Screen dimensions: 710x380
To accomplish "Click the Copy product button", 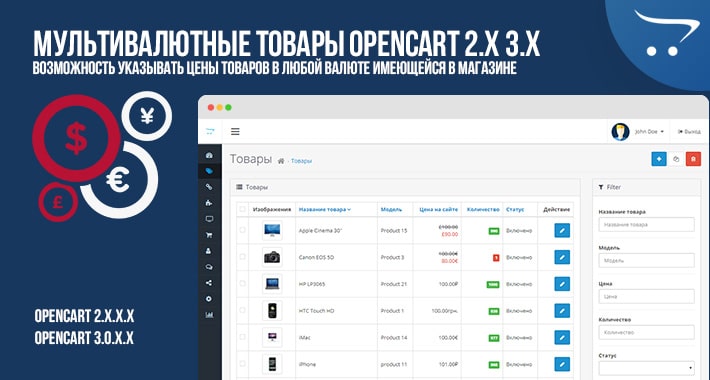I will point(676,159).
